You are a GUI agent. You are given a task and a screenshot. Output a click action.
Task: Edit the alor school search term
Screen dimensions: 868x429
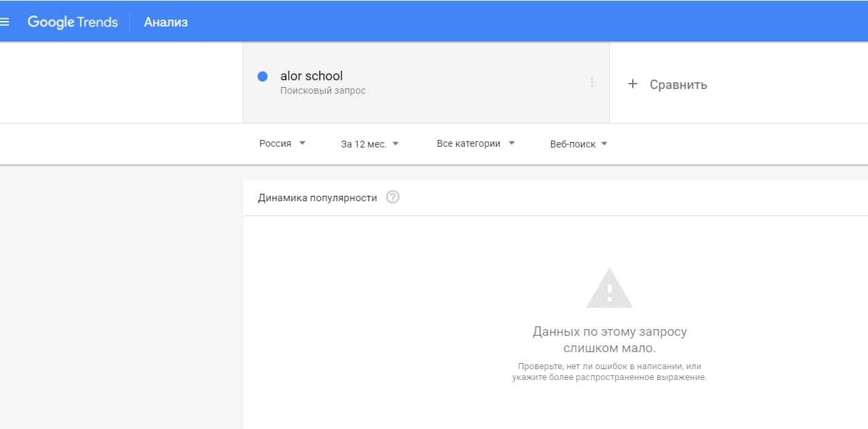point(311,76)
